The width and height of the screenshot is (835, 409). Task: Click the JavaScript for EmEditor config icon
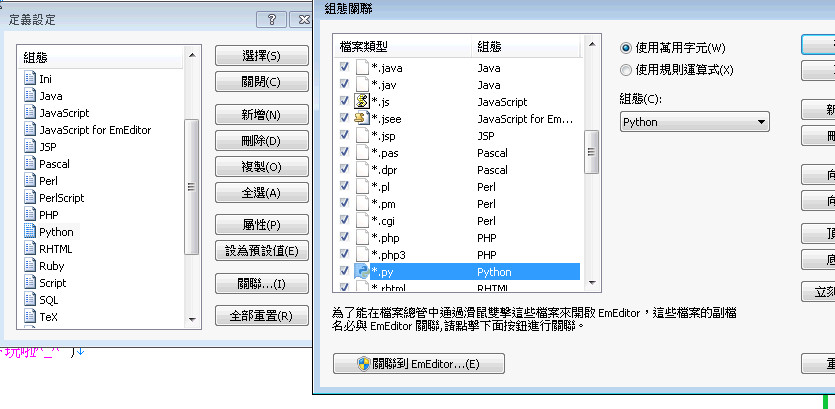coord(28,130)
